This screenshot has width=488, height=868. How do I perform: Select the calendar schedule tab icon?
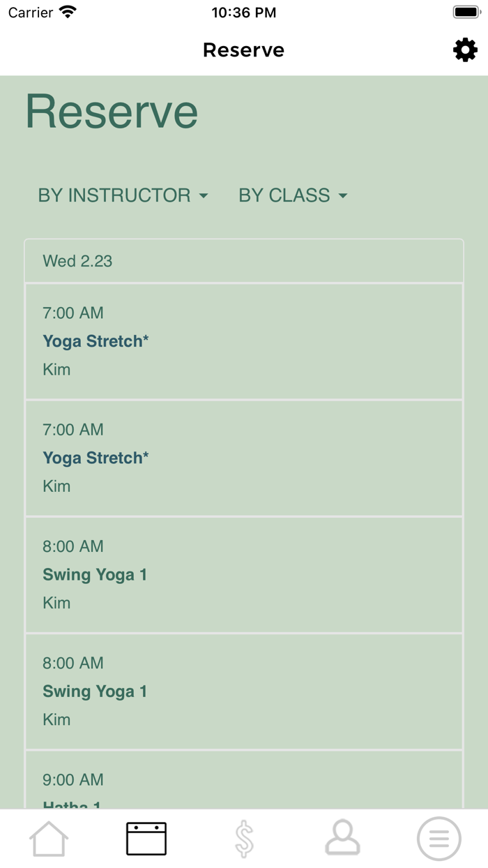(146, 839)
